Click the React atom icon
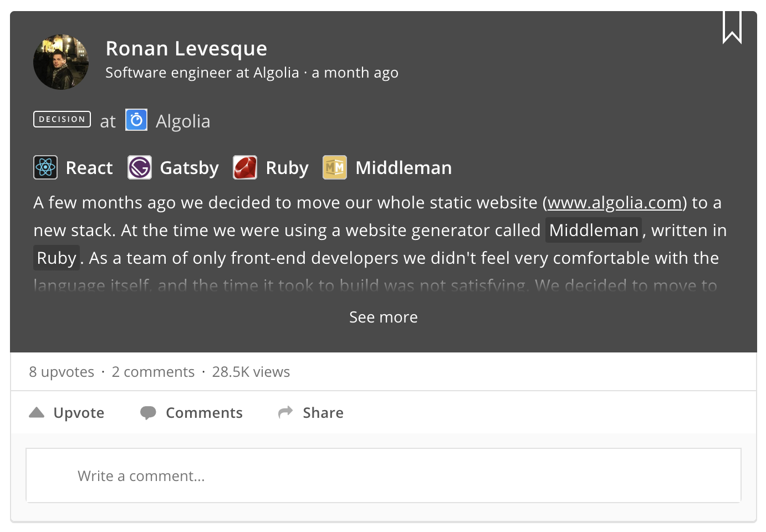 coord(45,167)
